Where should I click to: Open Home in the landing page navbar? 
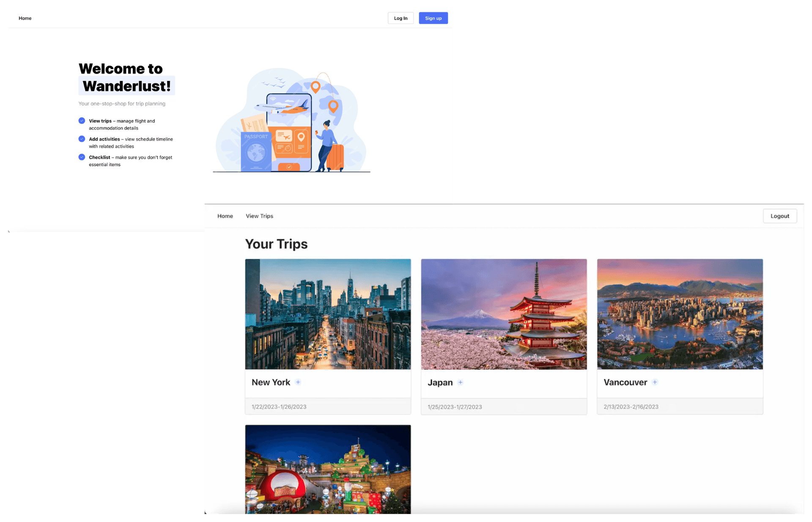[25, 18]
